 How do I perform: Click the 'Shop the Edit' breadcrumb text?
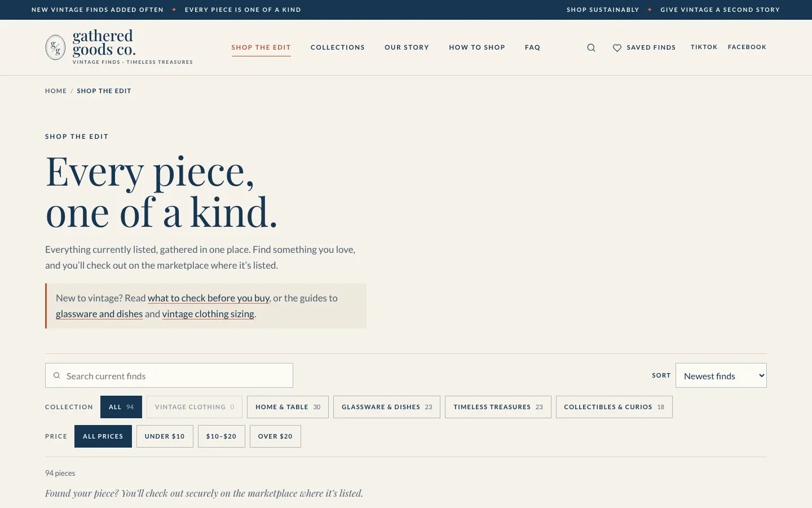pos(104,91)
